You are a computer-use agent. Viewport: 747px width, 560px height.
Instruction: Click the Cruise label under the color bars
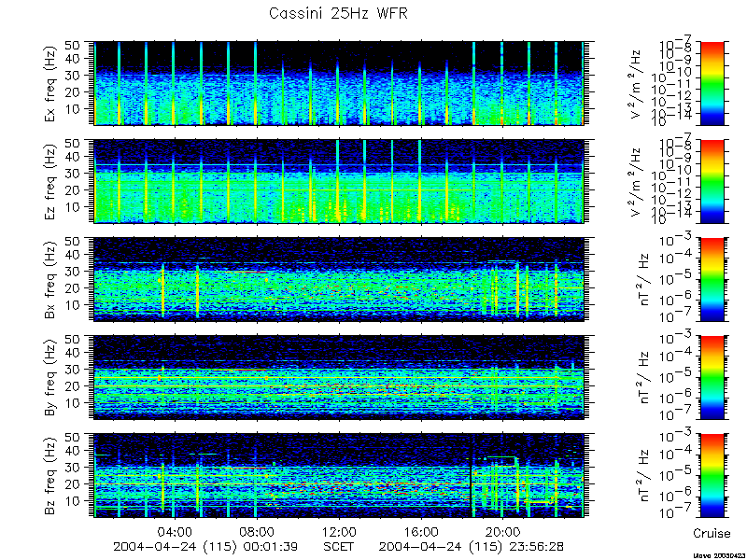point(712,533)
